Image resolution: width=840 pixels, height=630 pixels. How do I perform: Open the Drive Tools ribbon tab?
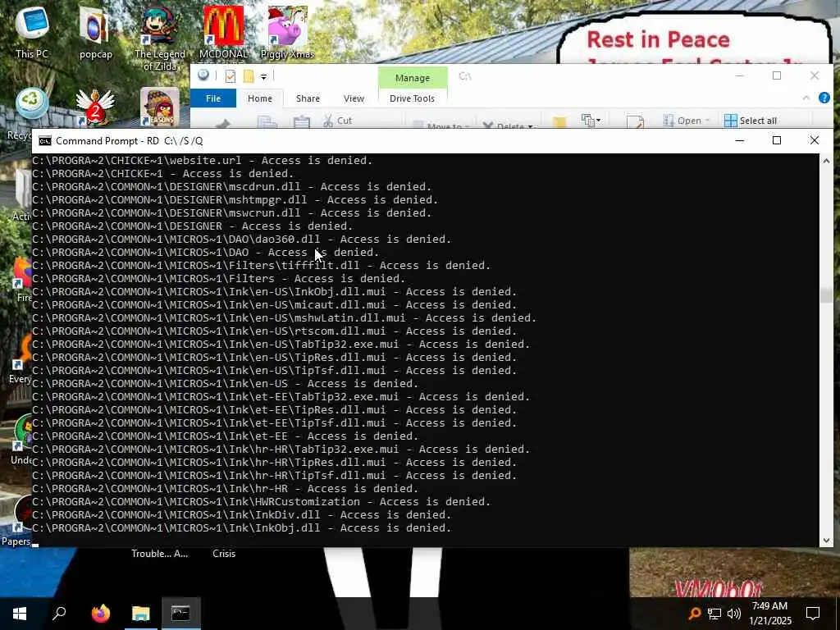[412, 98]
